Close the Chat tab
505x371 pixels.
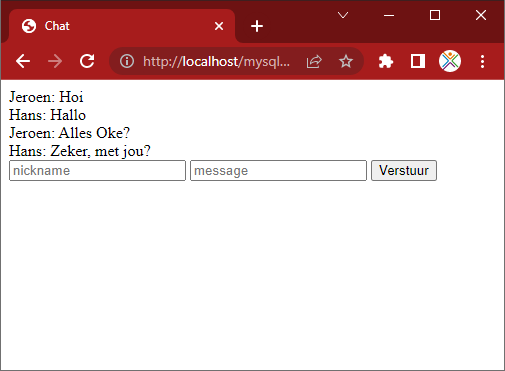tap(219, 26)
